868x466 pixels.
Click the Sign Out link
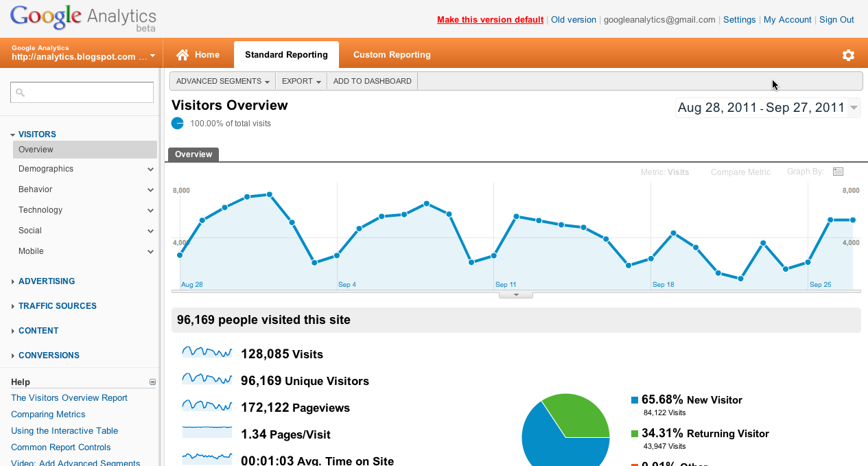click(836, 20)
